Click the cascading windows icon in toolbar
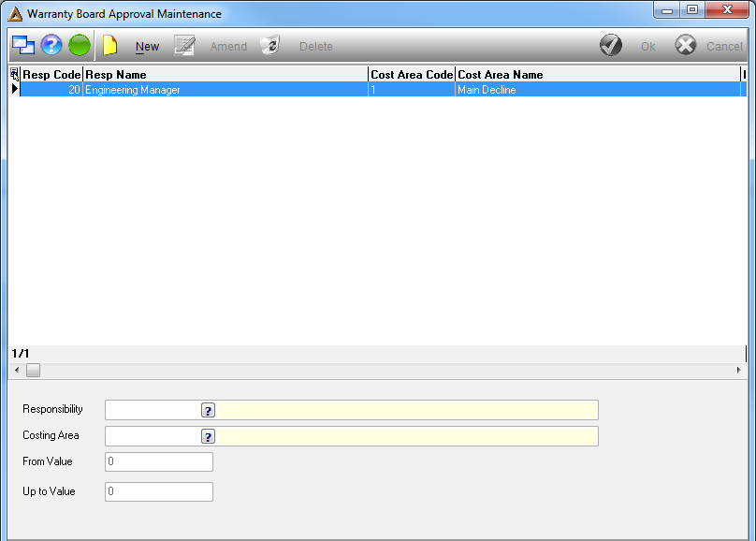Screen dimensions: 756x541 [x=23, y=46]
